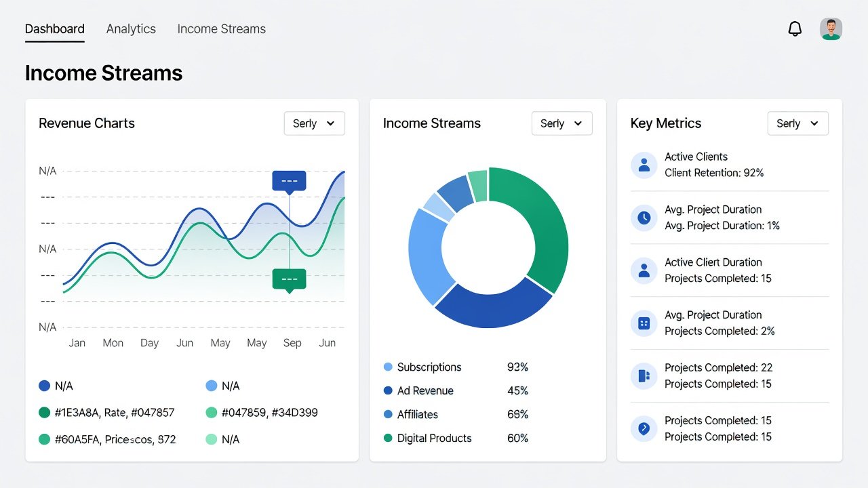Click the person icon beside Active Cliert Duration

(x=644, y=270)
